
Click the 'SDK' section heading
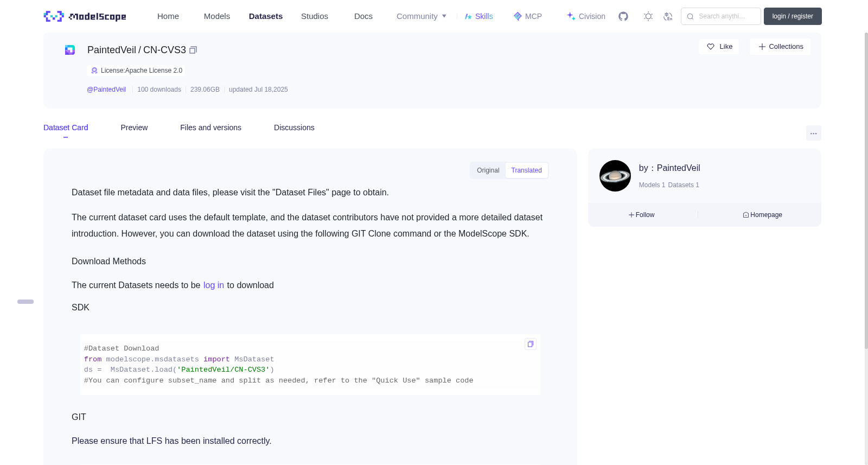80,308
